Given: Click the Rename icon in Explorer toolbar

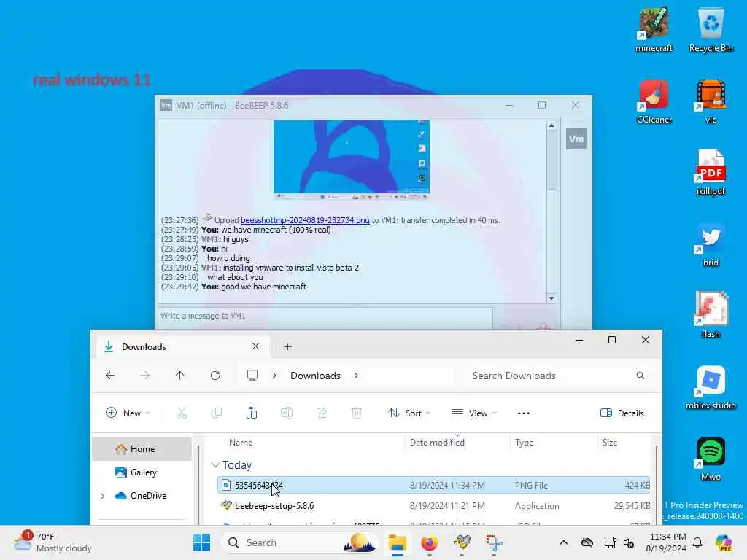Looking at the screenshot, I should coord(286,413).
